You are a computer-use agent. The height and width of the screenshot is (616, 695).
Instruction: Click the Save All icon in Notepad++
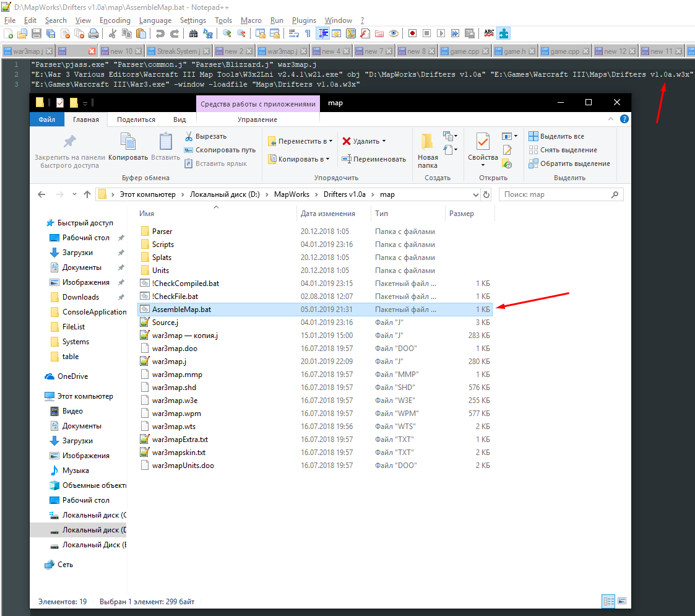click(x=51, y=33)
